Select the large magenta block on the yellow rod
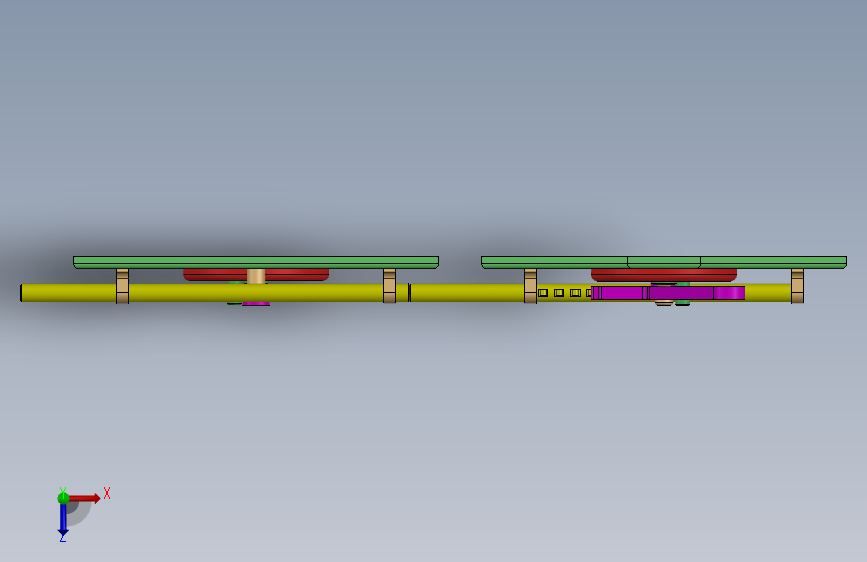The image size is (867, 562). 668,293
